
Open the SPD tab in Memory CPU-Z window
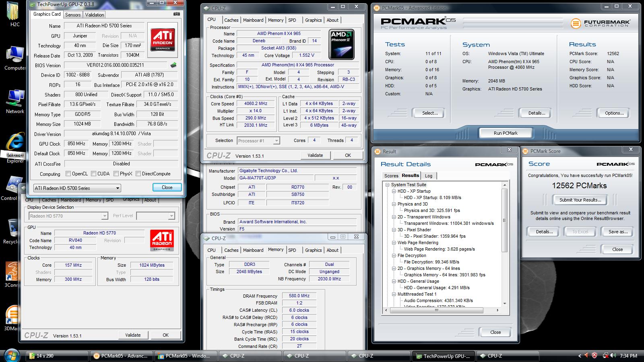[292, 250]
